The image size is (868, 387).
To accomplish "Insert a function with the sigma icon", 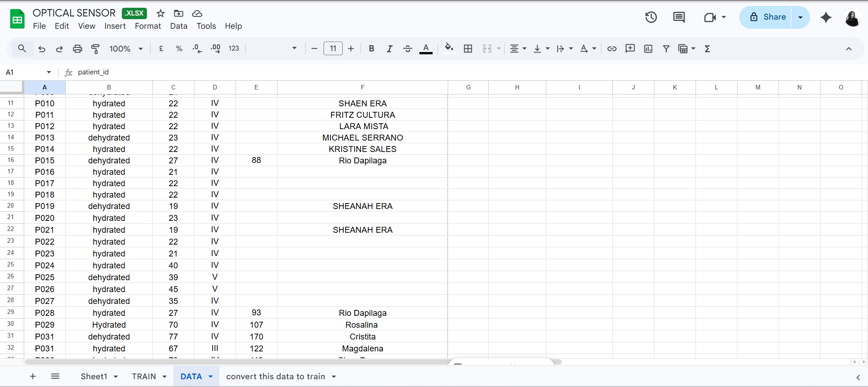I will tap(707, 48).
